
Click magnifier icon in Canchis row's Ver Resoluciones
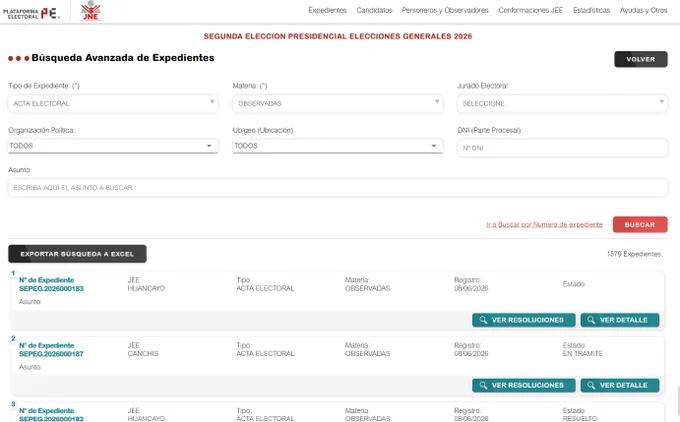pyautogui.click(x=483, y=385)
